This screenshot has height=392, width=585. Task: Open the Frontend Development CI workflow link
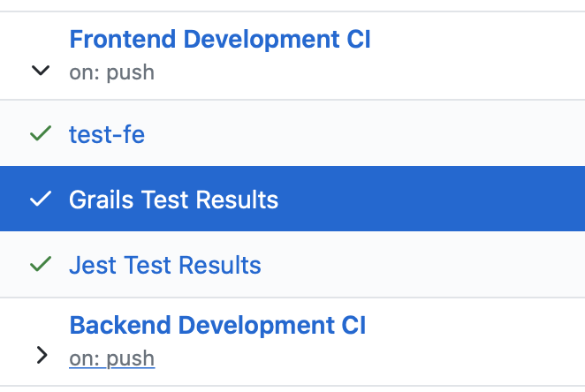(x=220, y=40)
